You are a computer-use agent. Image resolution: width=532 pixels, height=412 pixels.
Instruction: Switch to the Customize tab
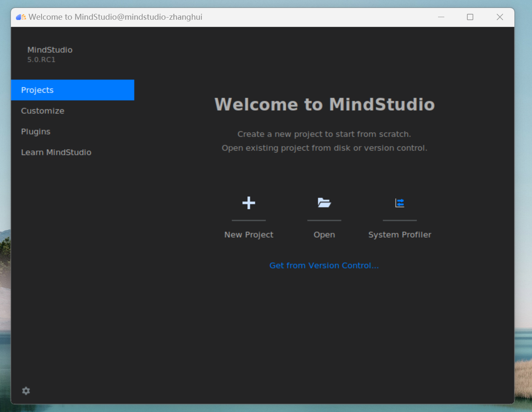(73, 111)
